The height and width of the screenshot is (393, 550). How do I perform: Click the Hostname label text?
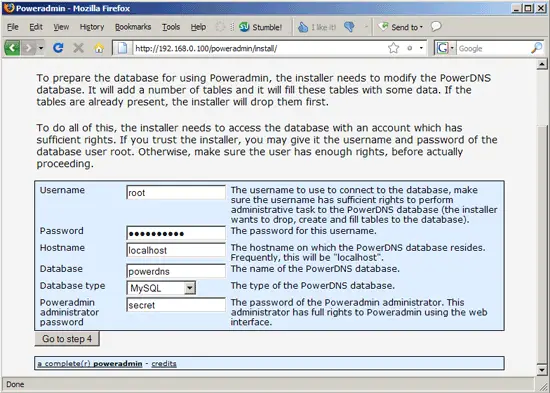(x=62, y=248)
